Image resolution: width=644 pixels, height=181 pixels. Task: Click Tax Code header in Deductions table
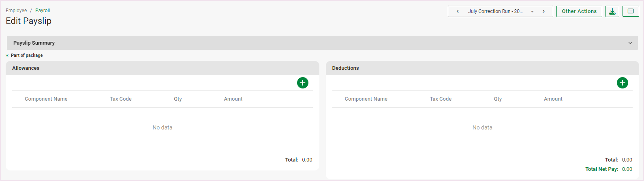(441, 99)
